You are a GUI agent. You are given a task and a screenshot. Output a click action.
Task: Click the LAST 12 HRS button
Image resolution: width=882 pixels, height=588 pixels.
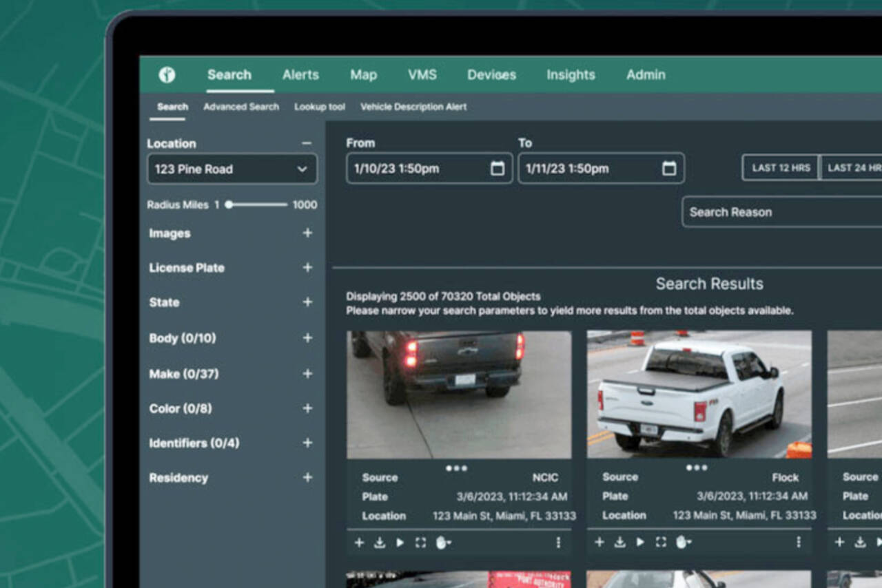coord(779,167)
